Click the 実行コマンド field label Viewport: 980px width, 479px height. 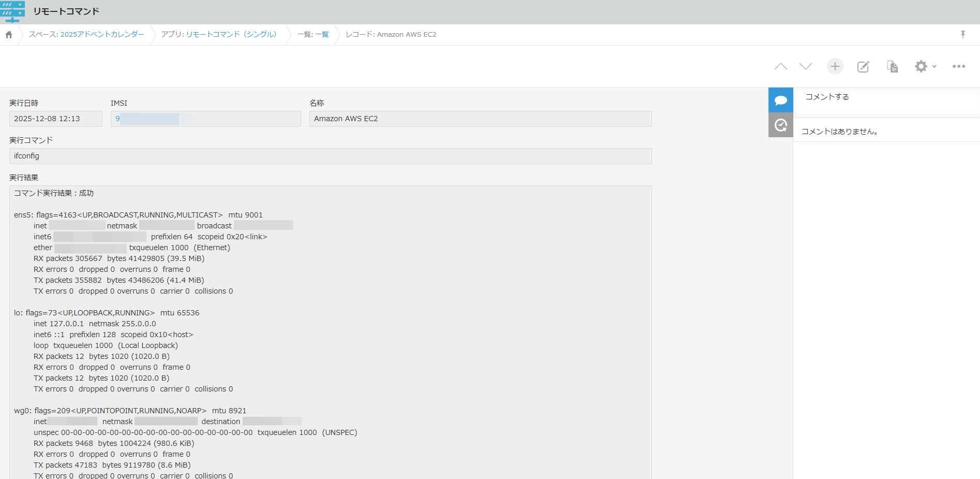31,140
